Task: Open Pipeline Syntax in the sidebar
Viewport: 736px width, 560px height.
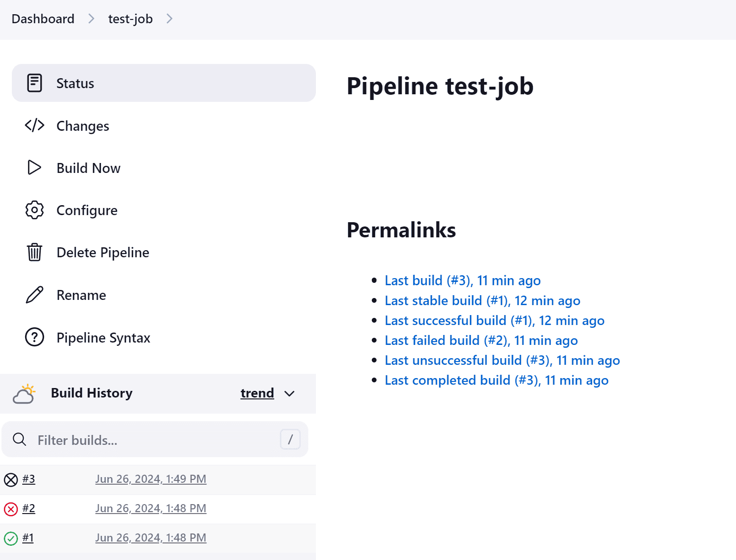Action: 164,337
